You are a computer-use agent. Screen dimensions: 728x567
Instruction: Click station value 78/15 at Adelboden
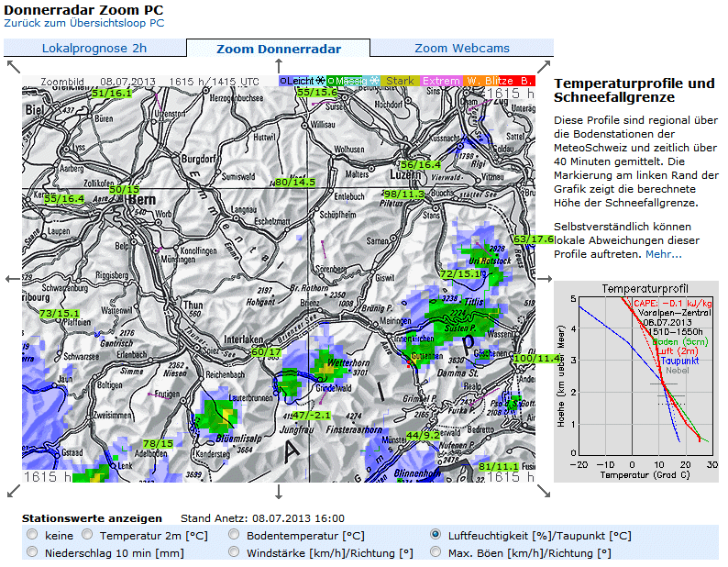click(158, 444)
